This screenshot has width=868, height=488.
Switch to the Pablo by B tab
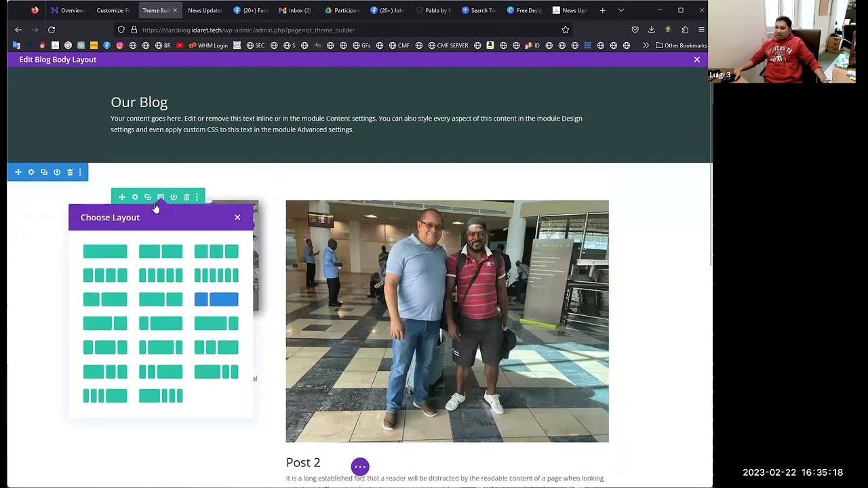(x=433, y=10)
